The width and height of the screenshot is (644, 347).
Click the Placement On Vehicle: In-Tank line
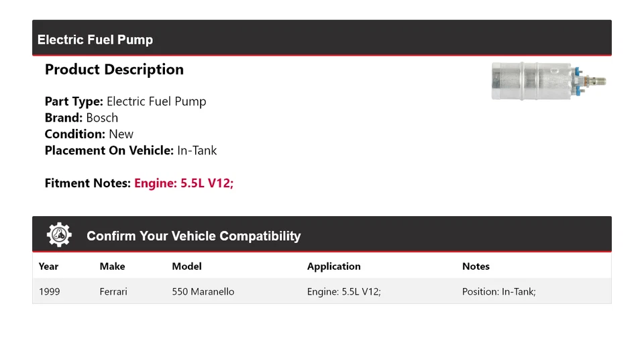(x=131, y=150)
